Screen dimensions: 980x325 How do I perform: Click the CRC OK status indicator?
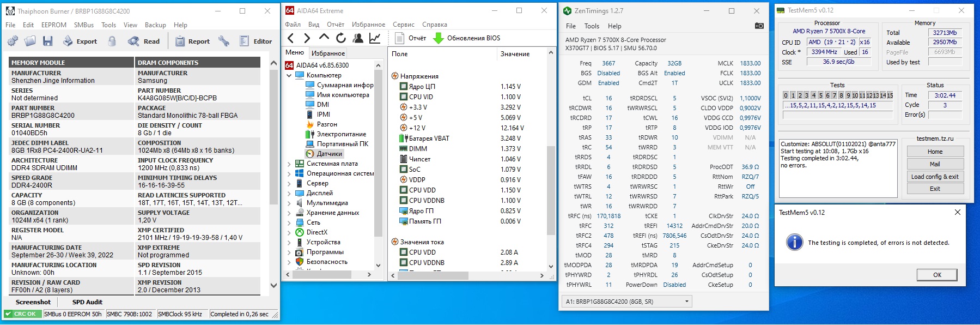point(22,314)
